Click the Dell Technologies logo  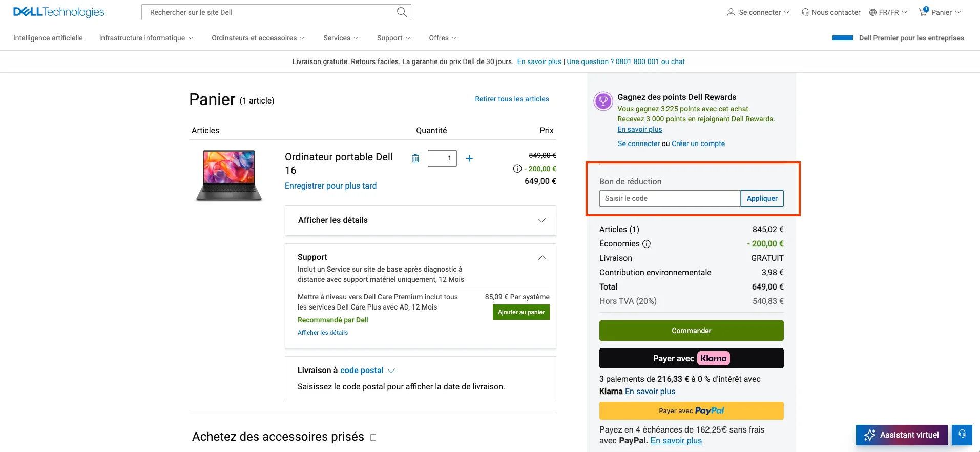[58, 12]
